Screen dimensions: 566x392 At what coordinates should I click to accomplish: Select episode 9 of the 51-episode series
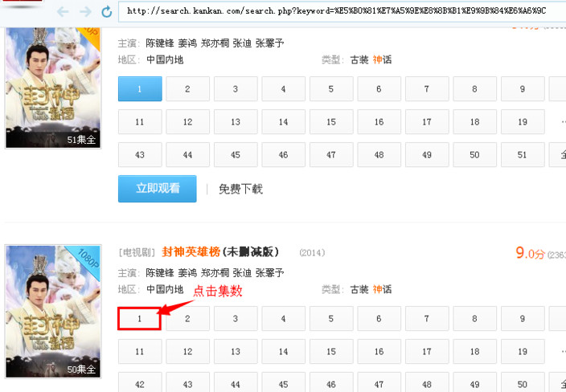pyautogui.click(x=523, y=88)
